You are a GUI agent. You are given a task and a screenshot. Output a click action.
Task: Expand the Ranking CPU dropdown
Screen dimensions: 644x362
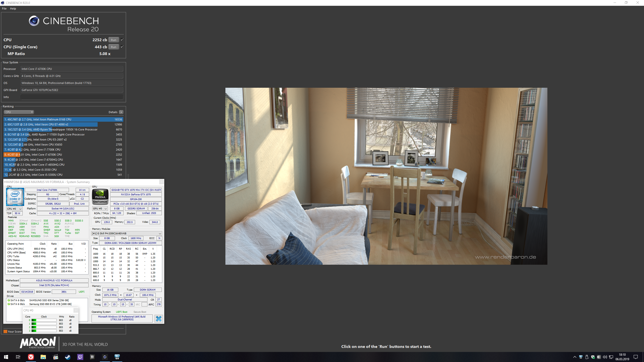(19, 112)
